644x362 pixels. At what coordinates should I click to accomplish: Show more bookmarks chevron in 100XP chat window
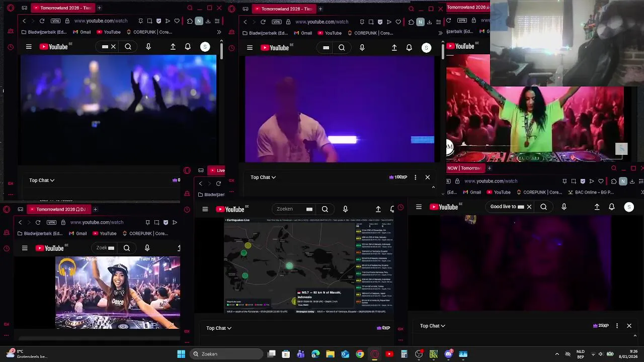click(x=440, y=33)
